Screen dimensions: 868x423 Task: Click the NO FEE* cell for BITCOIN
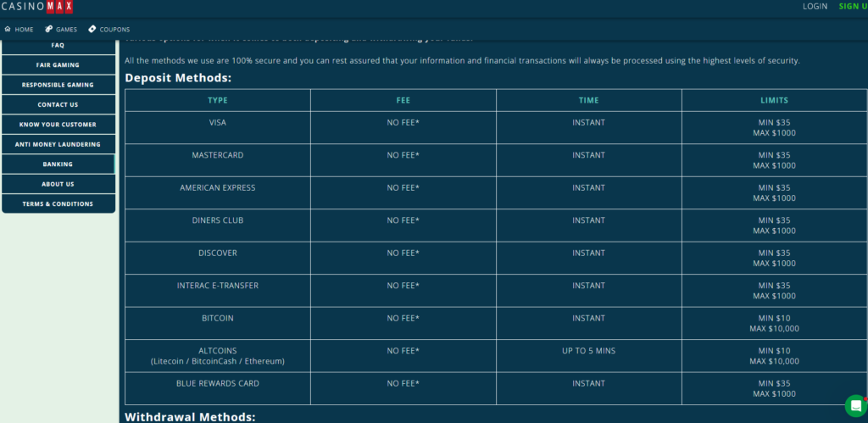click(x=403, y=324)
